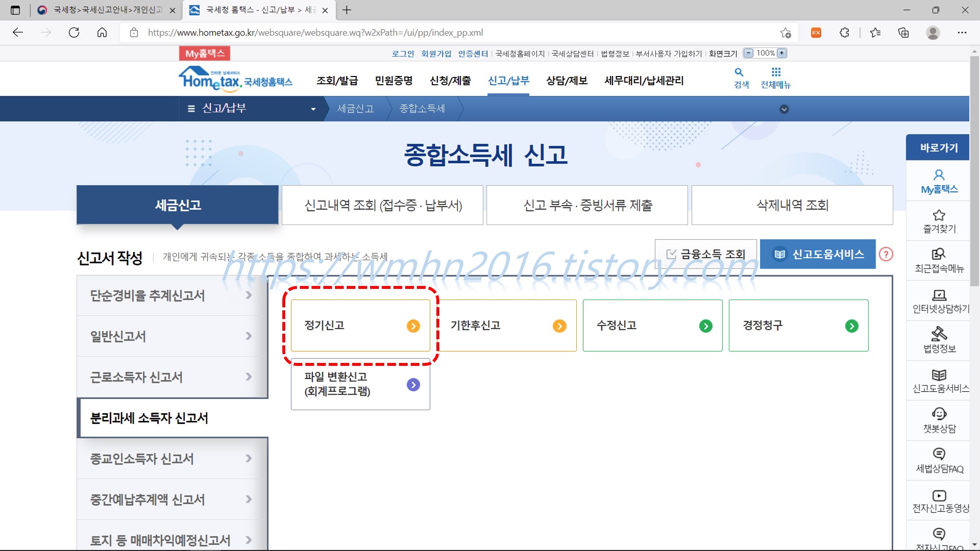The height and width of the screenshot is (551, 980).
Task: Click the 경정청구 button
Action: (x=799, y=325)
